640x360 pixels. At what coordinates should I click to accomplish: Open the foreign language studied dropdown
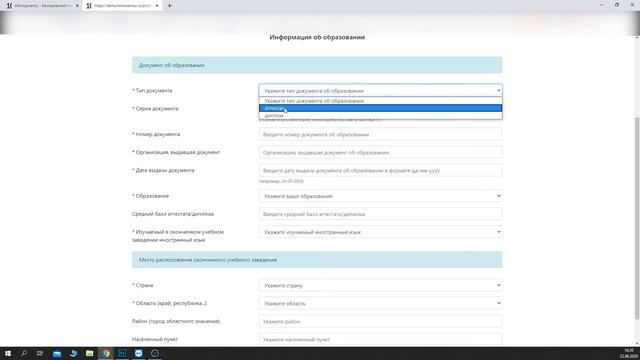click(x=380, y=232)
